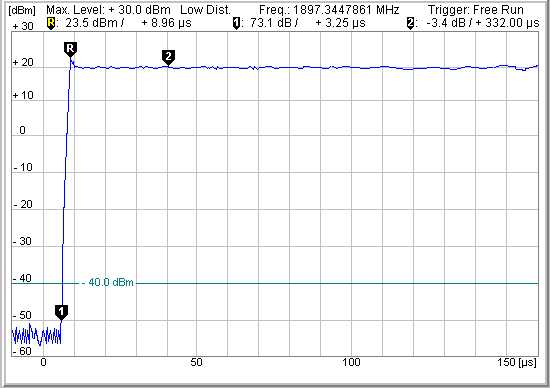Image resolution: width=550 pixels, height=388 pixels.
Task: Click the marker 2 icon in header
Action: [410, 24]
